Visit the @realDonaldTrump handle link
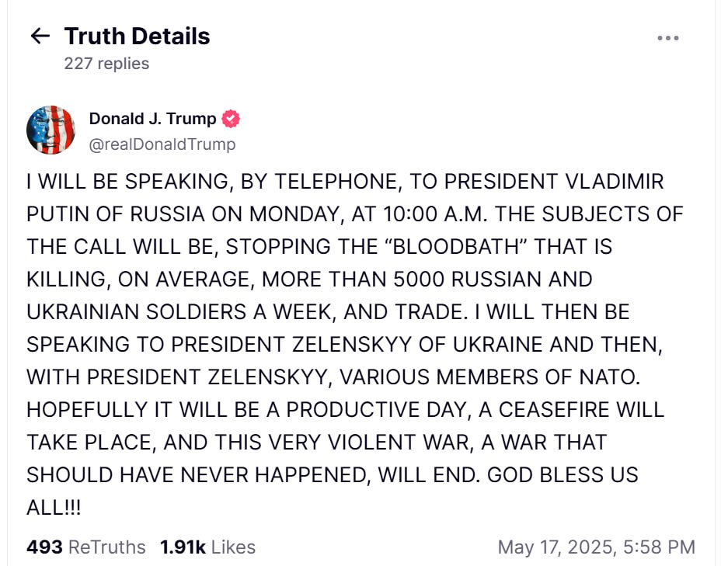Image resolution: width=728 pixels, height=566 pixels. 162,144
